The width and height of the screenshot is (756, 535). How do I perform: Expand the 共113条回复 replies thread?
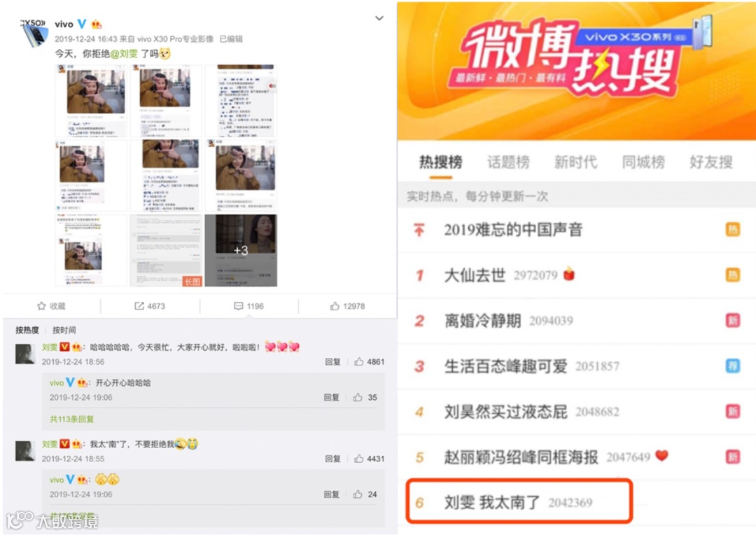click(72, 419)
